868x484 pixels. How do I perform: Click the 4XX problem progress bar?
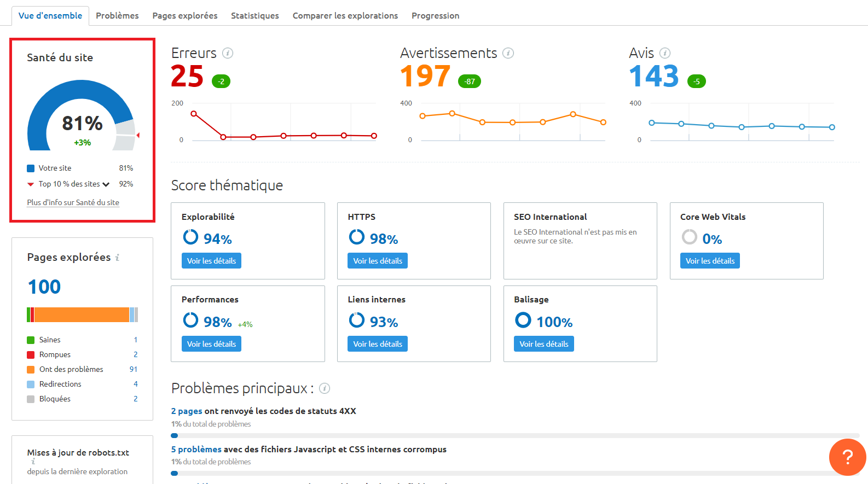[515, 436]
